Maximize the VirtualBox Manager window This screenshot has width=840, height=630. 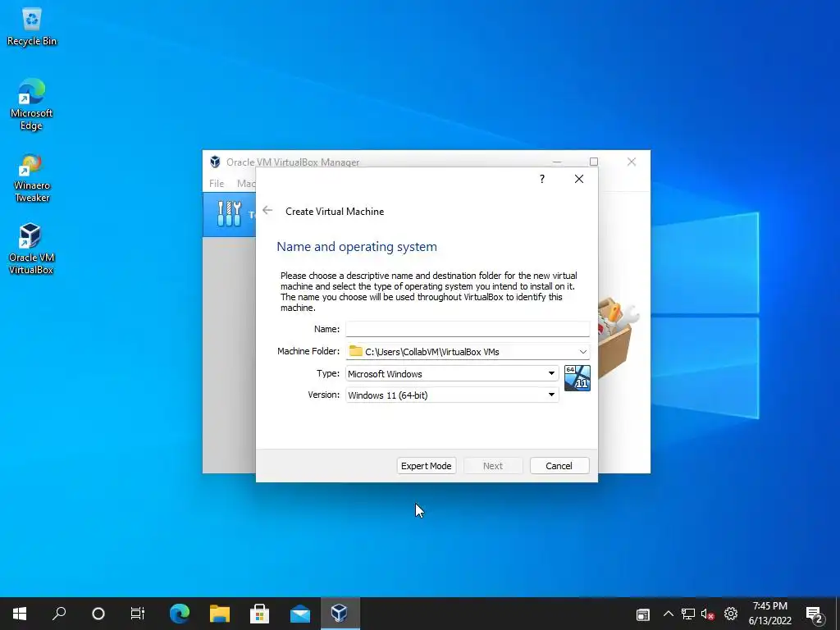click(594, 162)
